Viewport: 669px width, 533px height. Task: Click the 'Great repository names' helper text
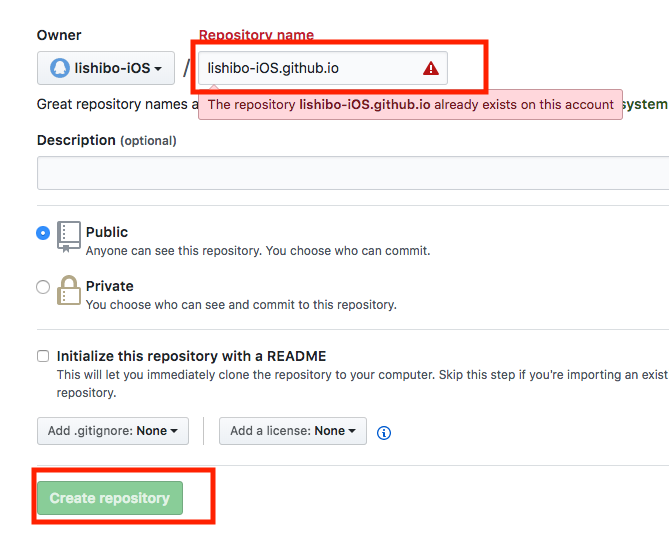(118, 104)
